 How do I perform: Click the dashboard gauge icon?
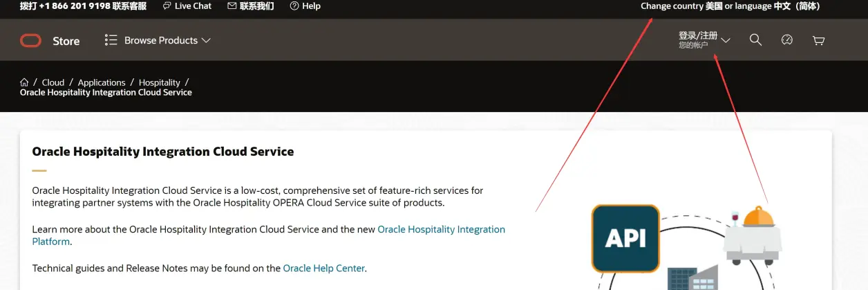[x=787, y=40]
